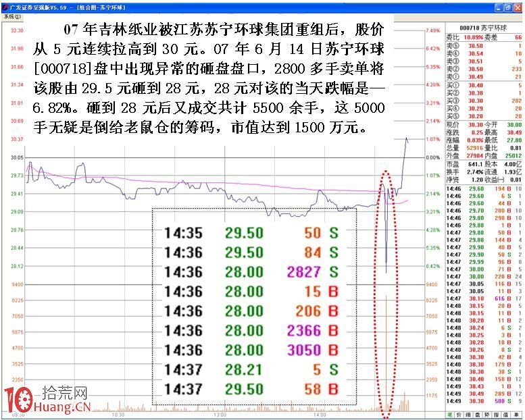The height and width of the screenshot is (420, 525).
Task: Click the 最低 27.80 value
Action: tap(514, 140)
